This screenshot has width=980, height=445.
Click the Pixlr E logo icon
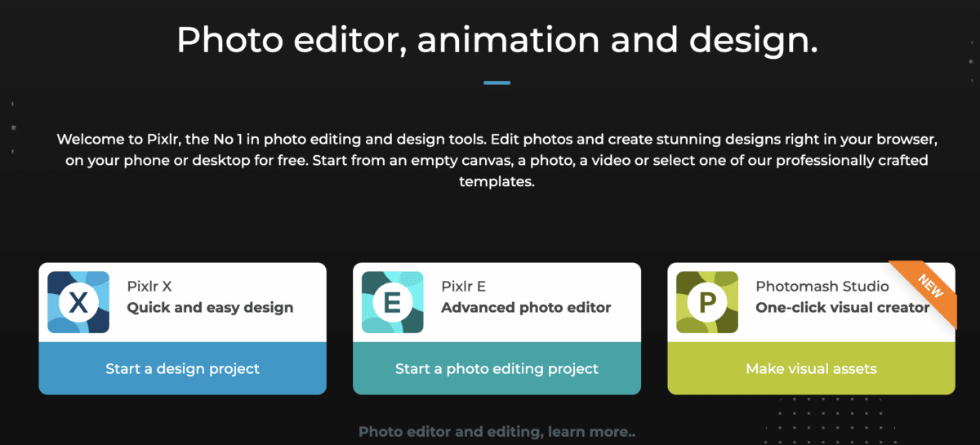coord(392,302)
